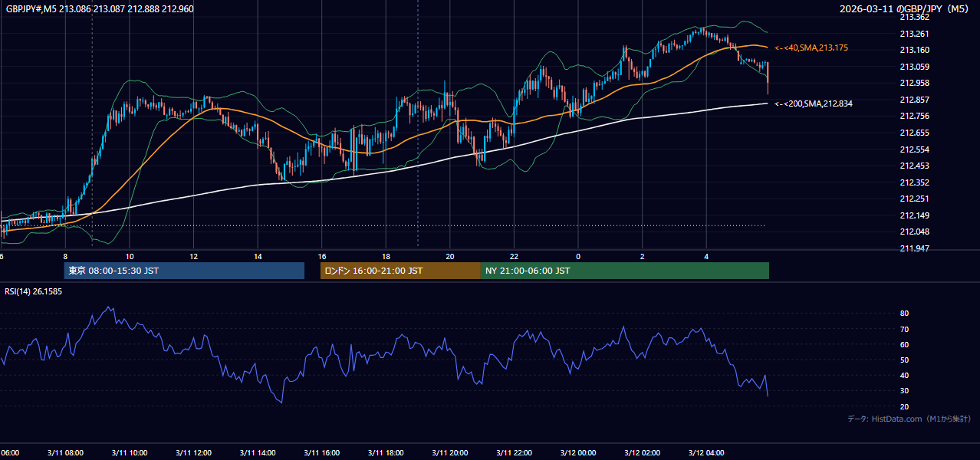This screenshot has height=460, width=980.
Task: Select the 200 SMA 212.834 label
Action: (813, 103)
